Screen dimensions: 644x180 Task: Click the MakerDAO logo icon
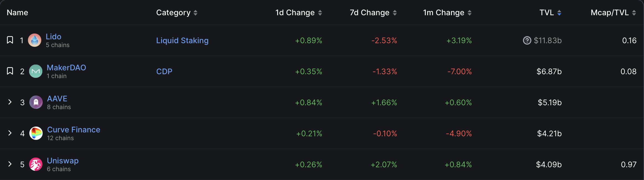[36, 71]
